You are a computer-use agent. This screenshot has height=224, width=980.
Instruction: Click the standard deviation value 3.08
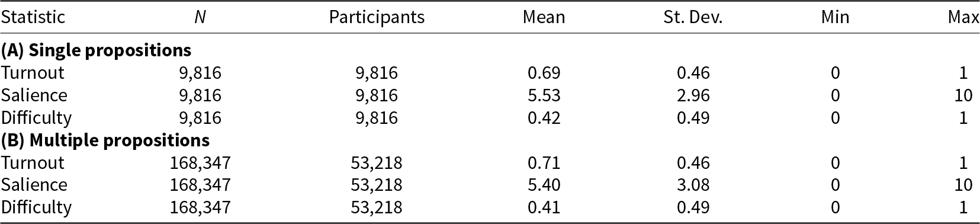click(693, 185)
